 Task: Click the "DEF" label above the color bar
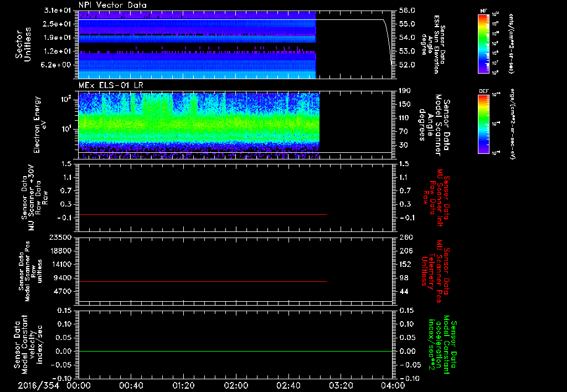484,91
